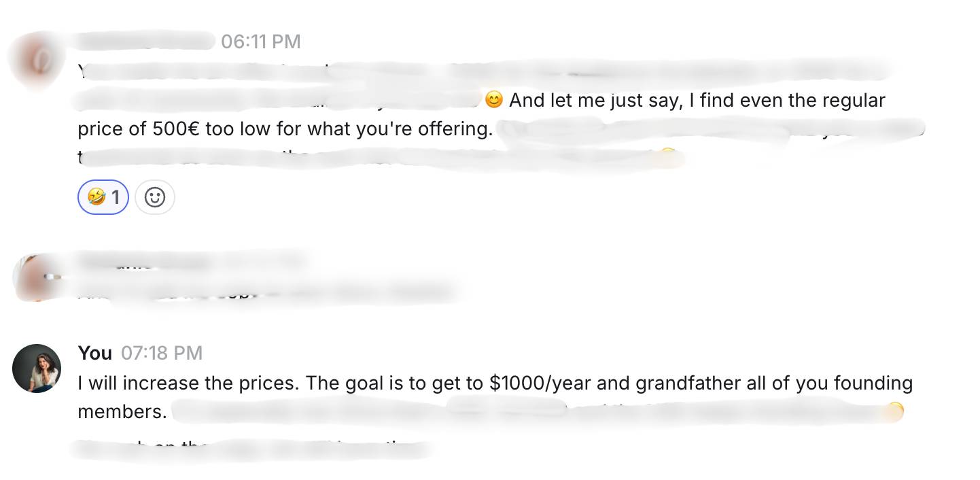The width and height of the screenshot is (980, 480).
Task: Click the words "founding members" in your reply
Action: point(871,383)
